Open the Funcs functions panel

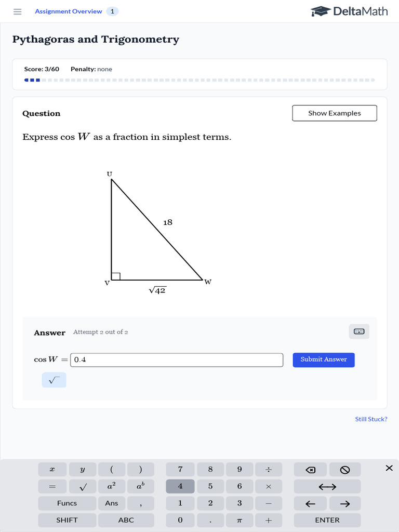point(67,503)
